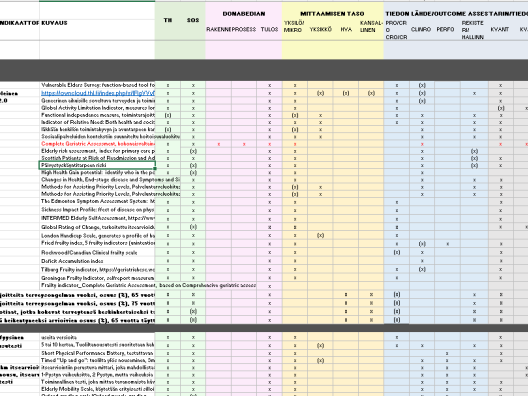The image size is (528, 396).
Task: Select the YKSIKKÖ subheader cell
Action: tap(320, 30)
